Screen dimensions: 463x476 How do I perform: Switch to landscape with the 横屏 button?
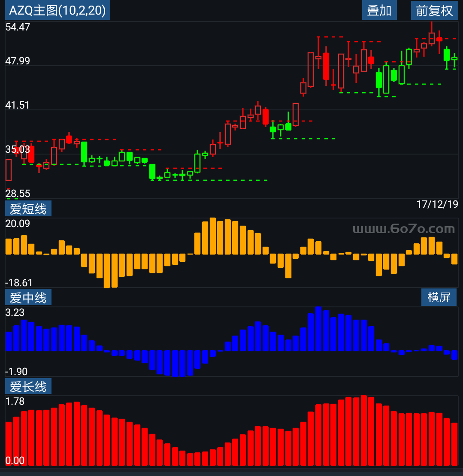(x=439, y=297)
